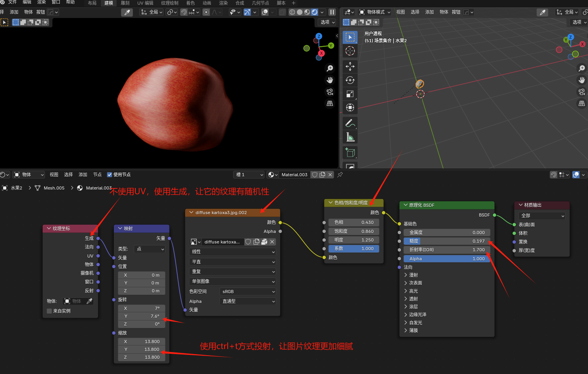This screenshot has height=374, width=588.
Task: Select the Box Select tool in right viewport
Action: (x=350, y=37)
